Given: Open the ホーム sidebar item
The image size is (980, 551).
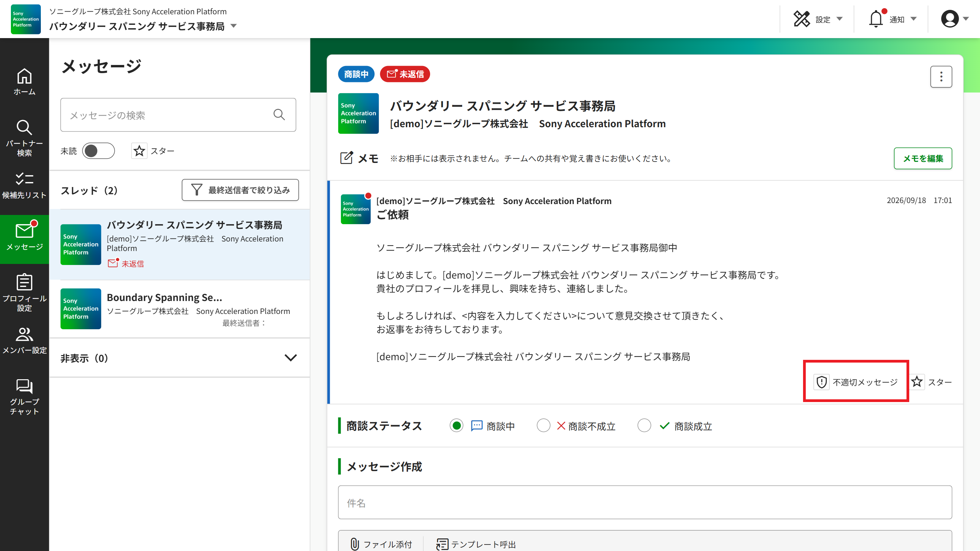Looking at the screenshot, I should click(24, 82).
